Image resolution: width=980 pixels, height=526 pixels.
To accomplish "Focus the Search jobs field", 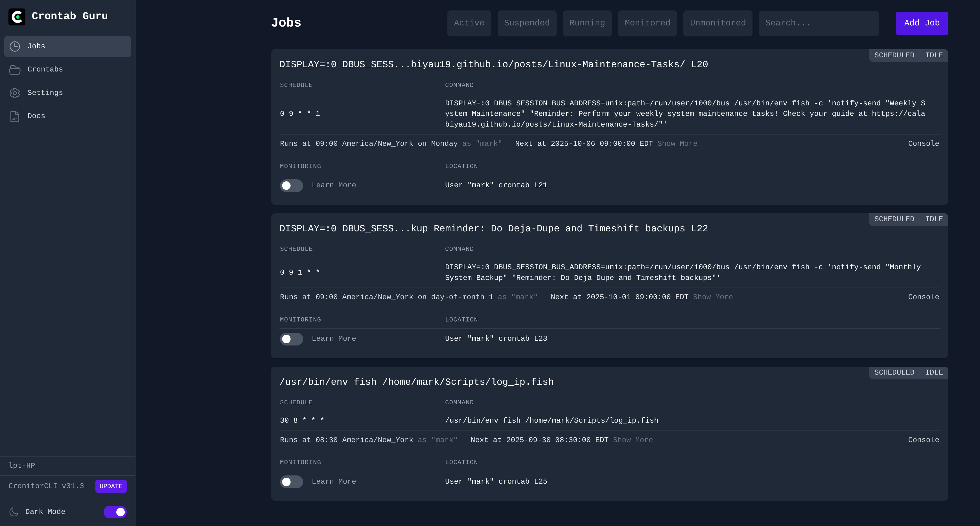I will pos(819,23).
